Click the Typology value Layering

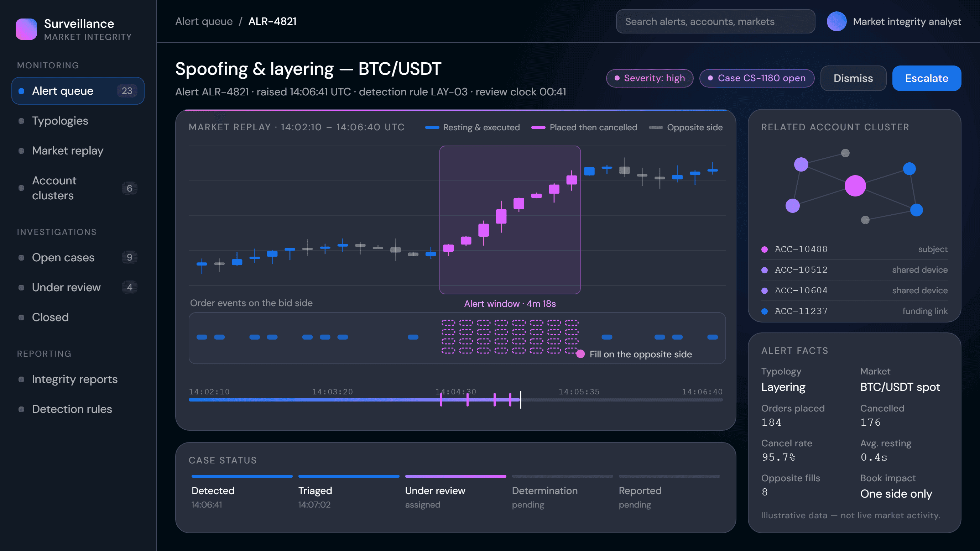pos(783,387)
